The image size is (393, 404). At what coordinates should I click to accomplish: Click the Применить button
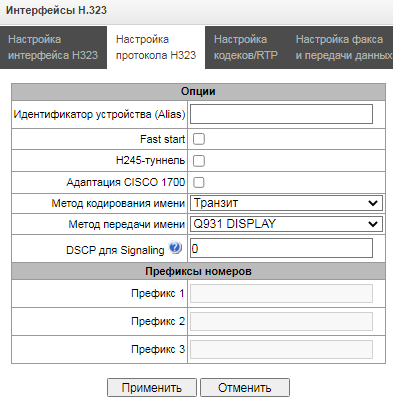coord(152,388)
